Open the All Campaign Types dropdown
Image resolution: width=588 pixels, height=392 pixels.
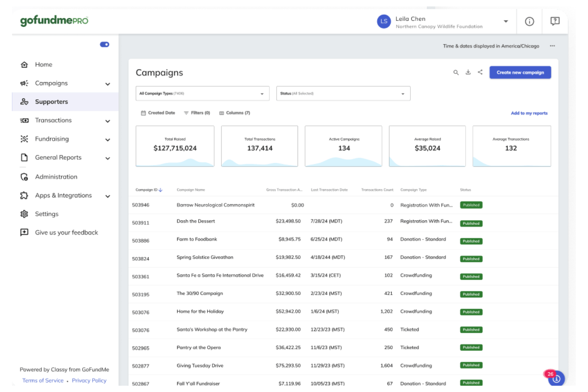click(202, 93)
